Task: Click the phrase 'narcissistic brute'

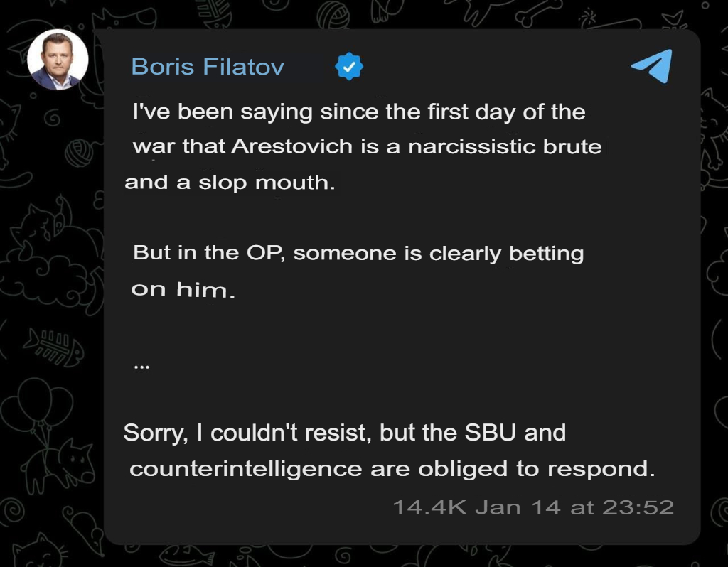Action: coord(505,146)
